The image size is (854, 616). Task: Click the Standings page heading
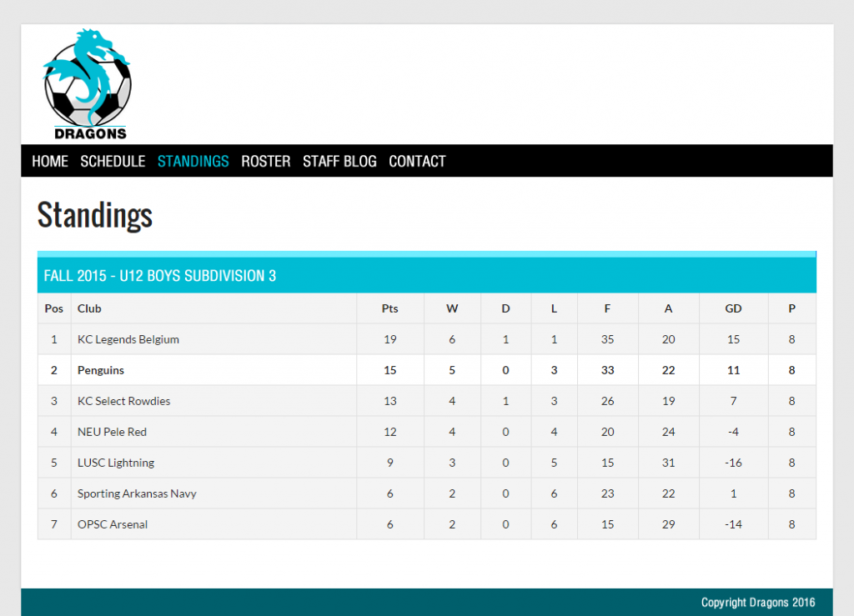pyautogui.click(x=95, y=216)
